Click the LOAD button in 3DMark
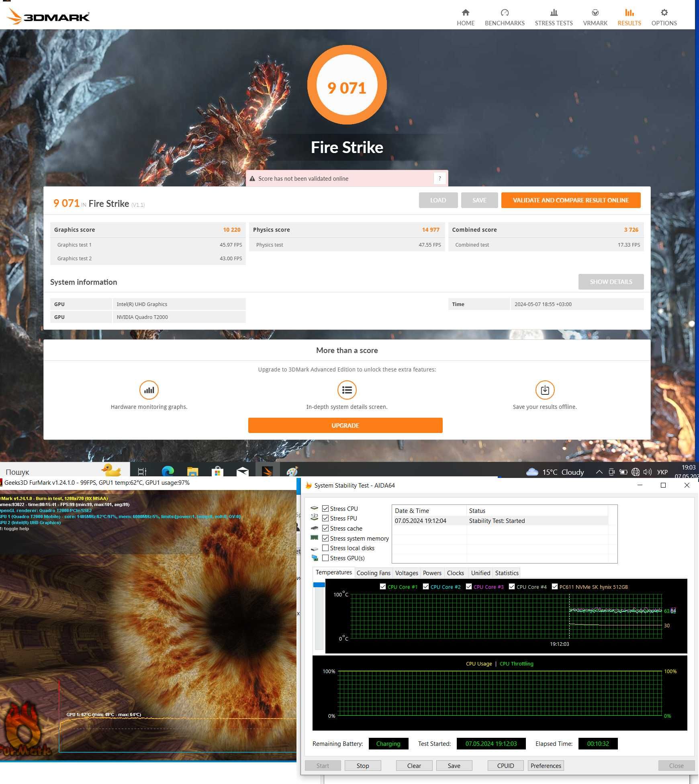This screenshot has width=699, height=784. [438, 200]
